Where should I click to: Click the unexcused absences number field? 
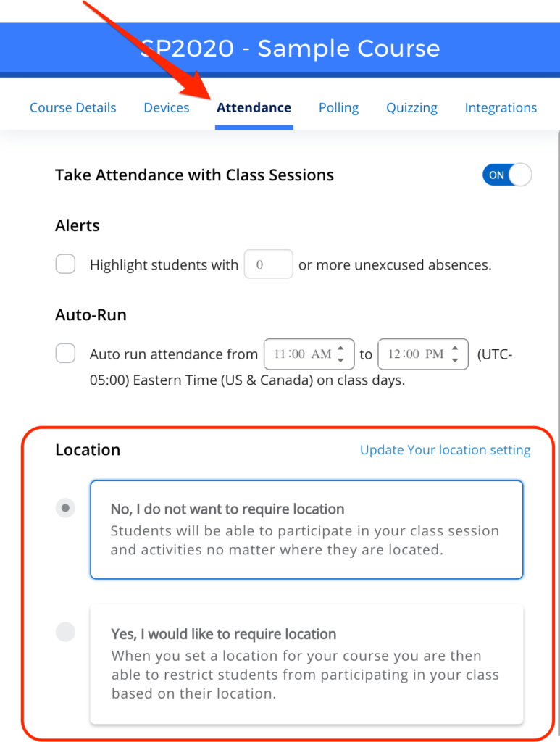(268, 265)
